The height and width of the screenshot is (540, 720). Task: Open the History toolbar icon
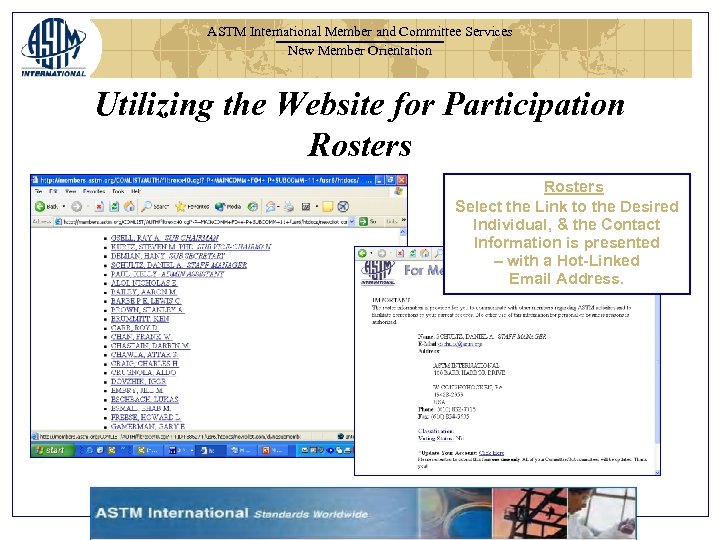[253, 207]
